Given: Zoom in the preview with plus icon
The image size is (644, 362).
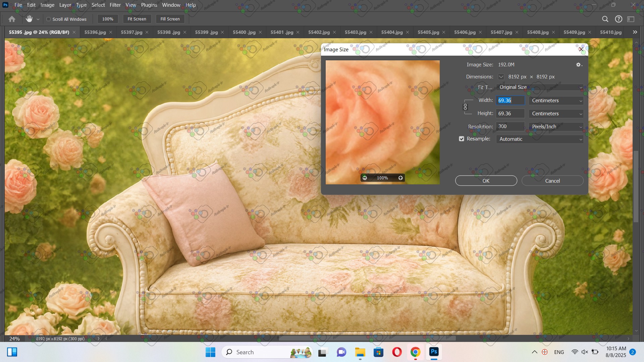Looking at the screenshot, I should [x=400, y=178].
